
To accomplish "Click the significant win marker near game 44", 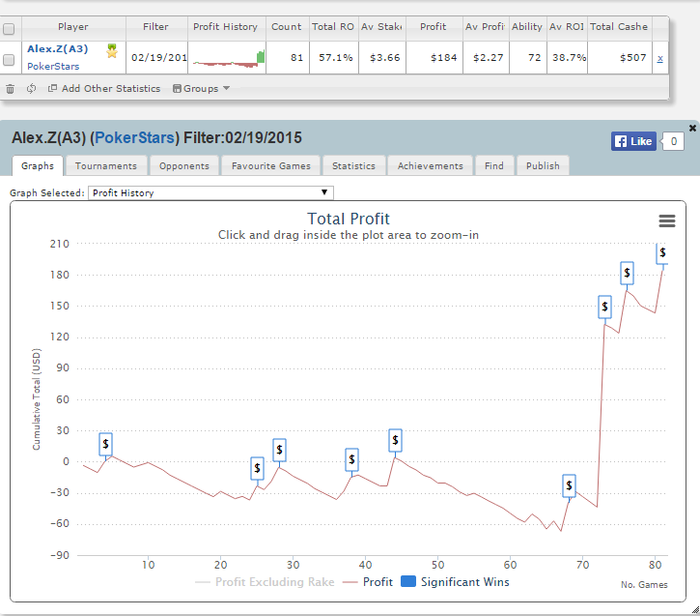I will 395,439.
